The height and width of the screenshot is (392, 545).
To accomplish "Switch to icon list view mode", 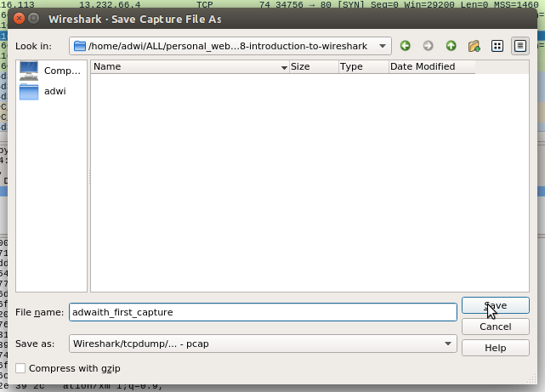I will pos(497,46).
